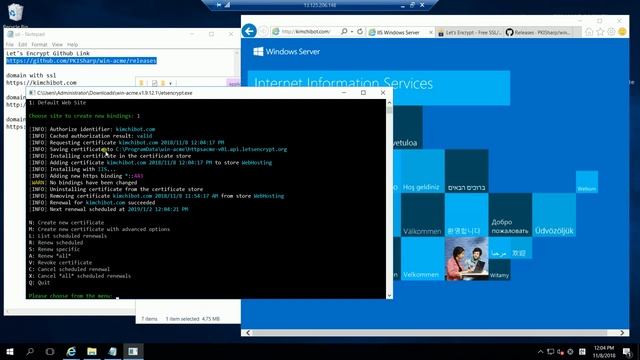Click the https://kimchibot.com line in Notepad
The image size is (640, 360).
coord(41,83)
